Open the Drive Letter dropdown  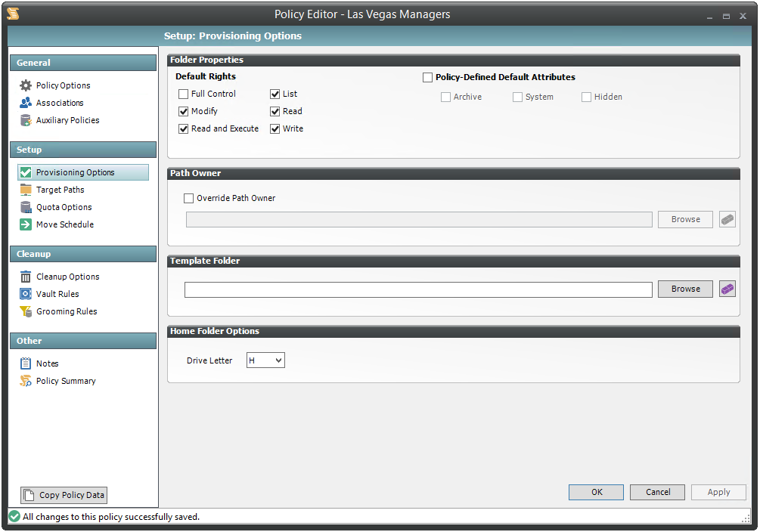265,360
